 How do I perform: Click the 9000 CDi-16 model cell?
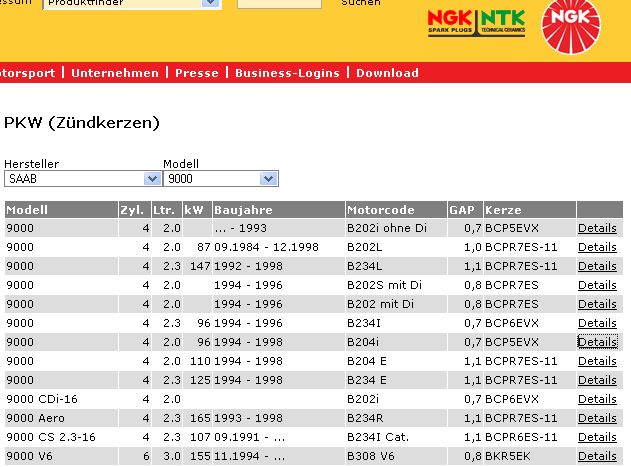click(x=61, y=399)
